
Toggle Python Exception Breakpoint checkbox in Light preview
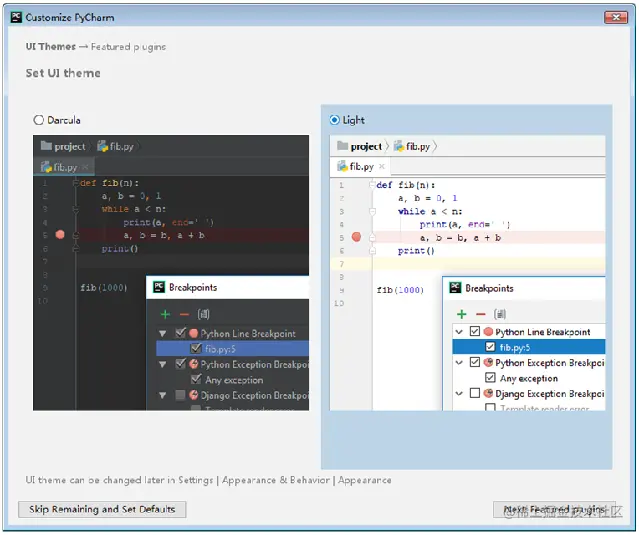475,362
